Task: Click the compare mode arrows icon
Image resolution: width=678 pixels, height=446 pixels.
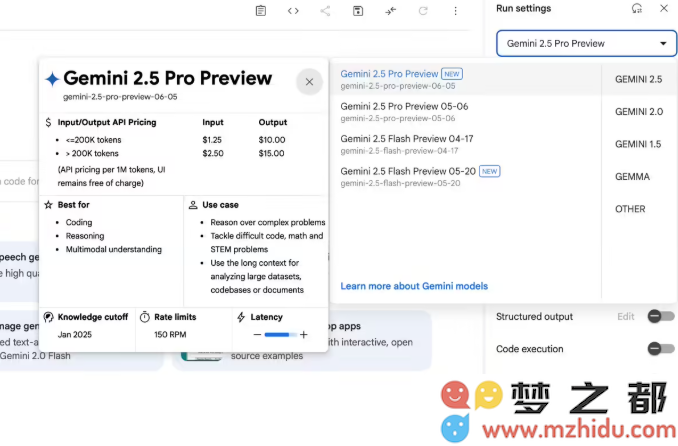Action: [x=390, y=11]
